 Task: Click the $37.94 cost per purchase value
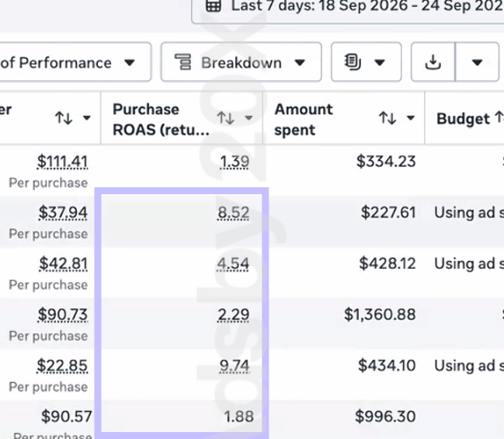click(x=63, y=213)
